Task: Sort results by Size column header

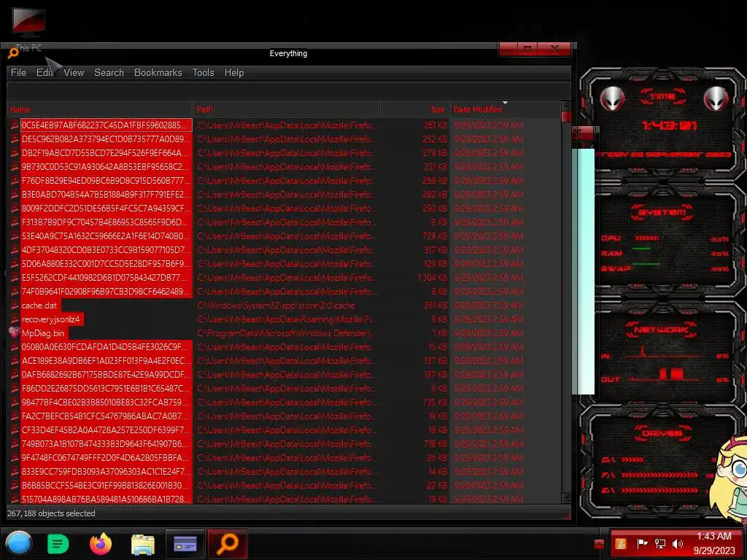Action: click(414, 109)
